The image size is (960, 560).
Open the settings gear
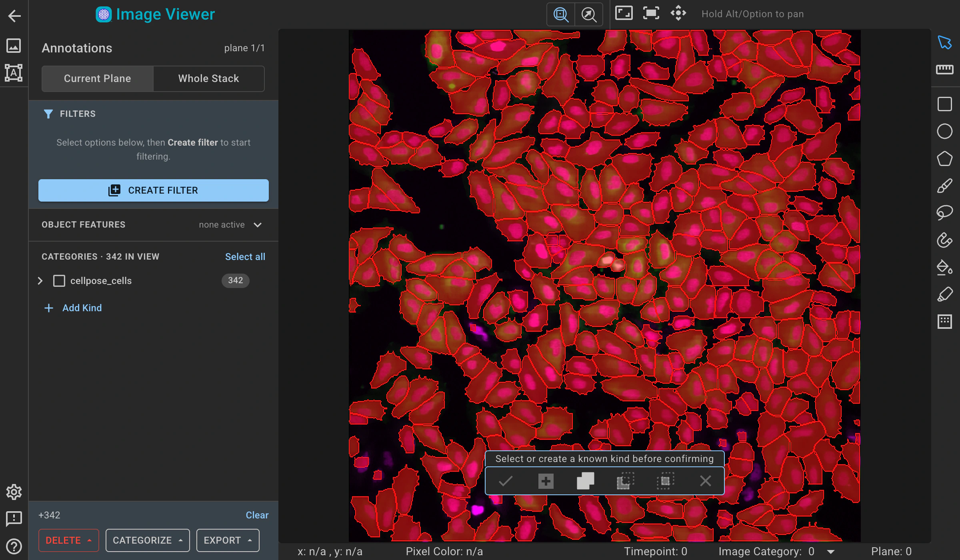14,492
